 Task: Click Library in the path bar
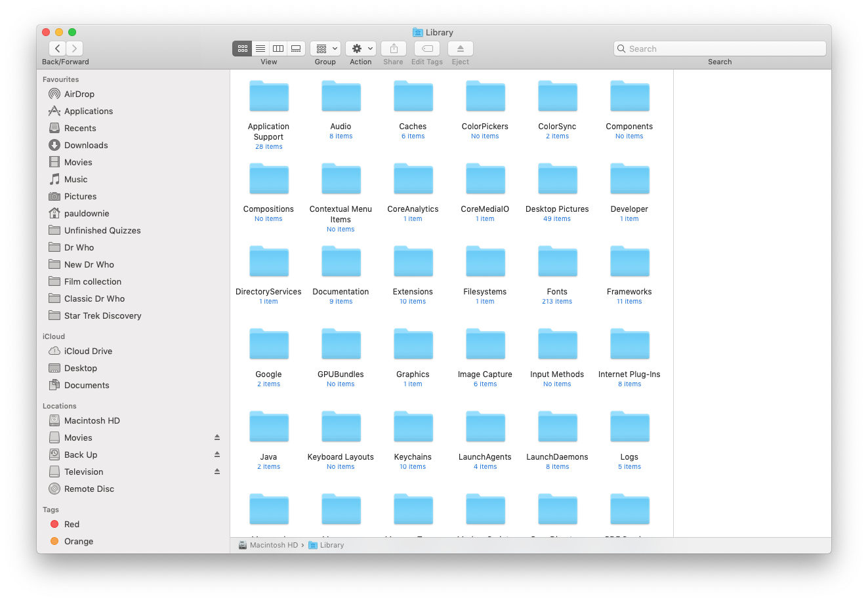326,545
